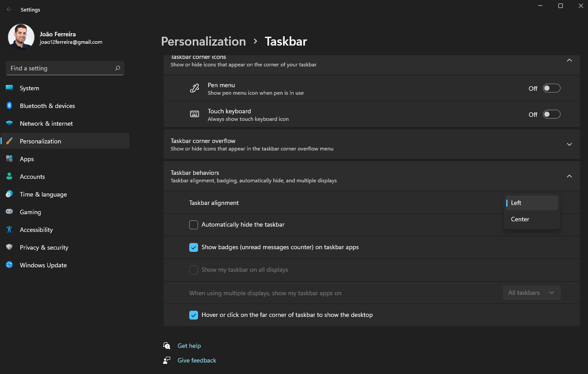Collapse the Taskbar behaviors section

pos(569,176)
